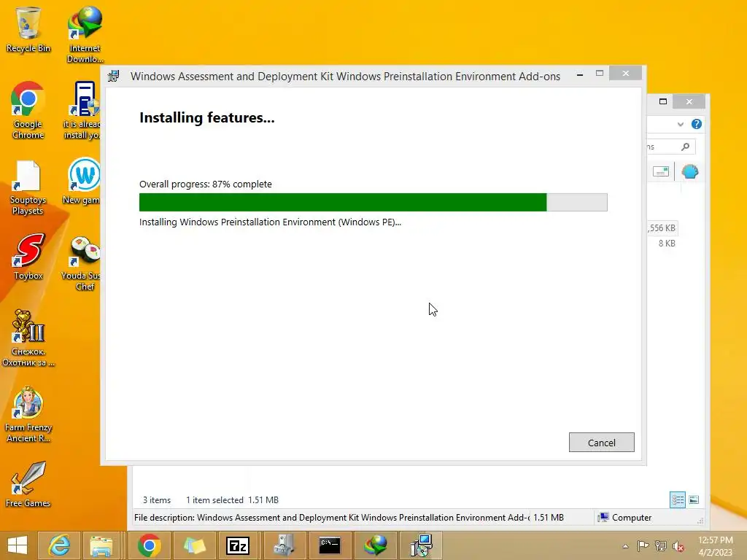Minimize the ADK installer window
This screenshot has width=747, height=560.
point(580,74)
